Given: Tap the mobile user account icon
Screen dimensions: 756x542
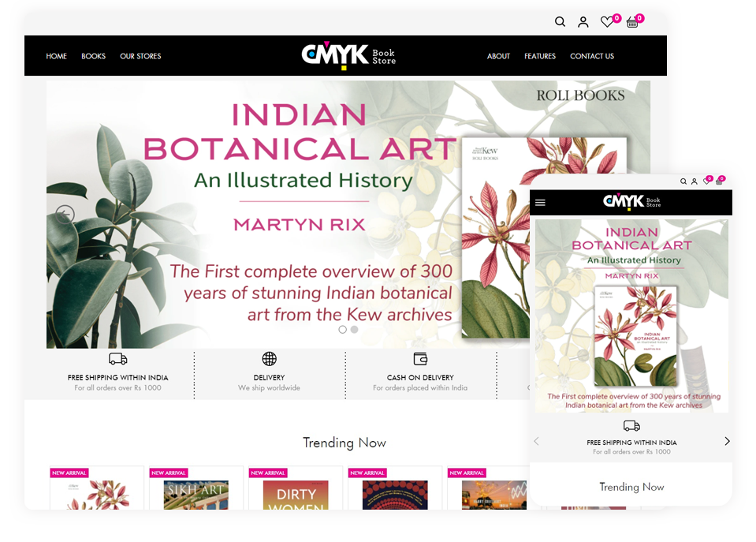Looking at the screenshot, I should (695, 181).
